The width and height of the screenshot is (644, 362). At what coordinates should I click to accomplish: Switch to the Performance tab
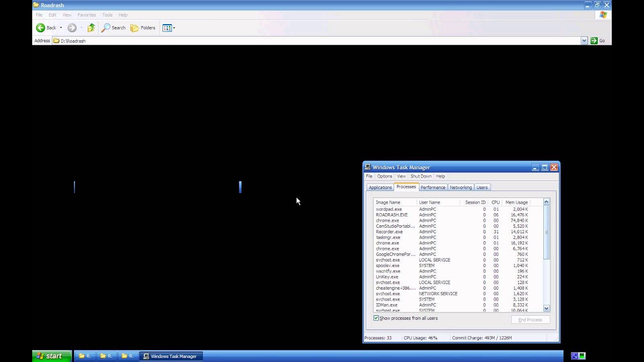pyautogui.click(x=433, y=188)
